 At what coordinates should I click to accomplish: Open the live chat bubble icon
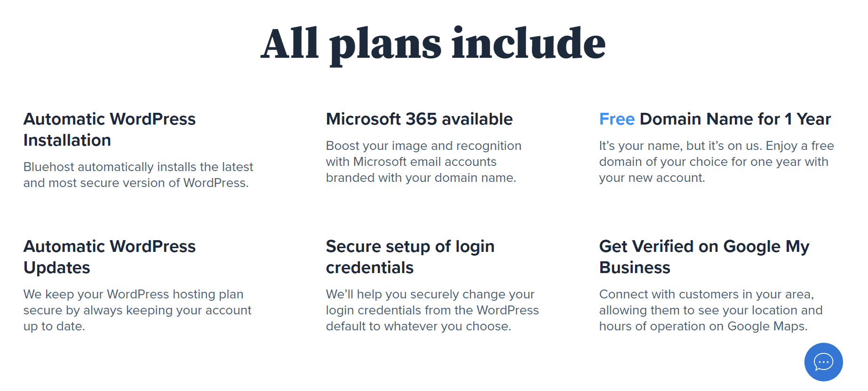click(x=823, y=362)
